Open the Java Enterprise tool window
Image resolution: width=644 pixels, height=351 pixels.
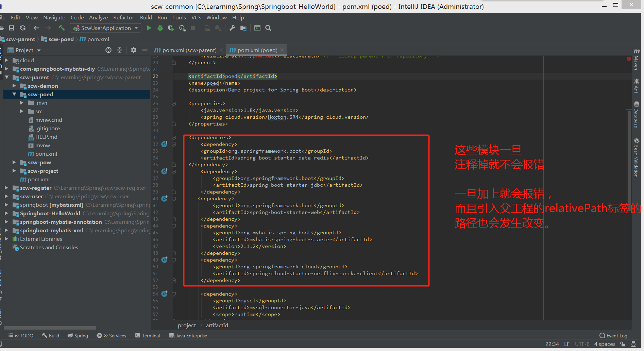pos(188,336)
